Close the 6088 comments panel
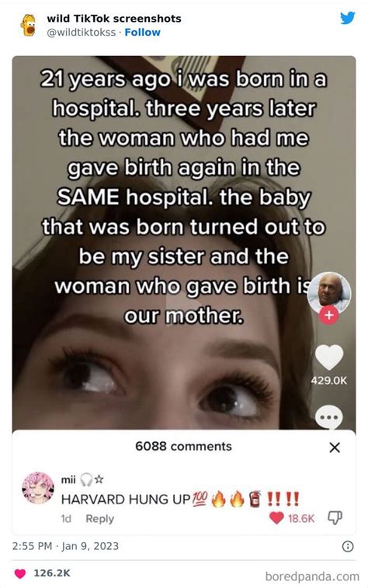This screenshot has height=588, width=368. coord(335,447)
